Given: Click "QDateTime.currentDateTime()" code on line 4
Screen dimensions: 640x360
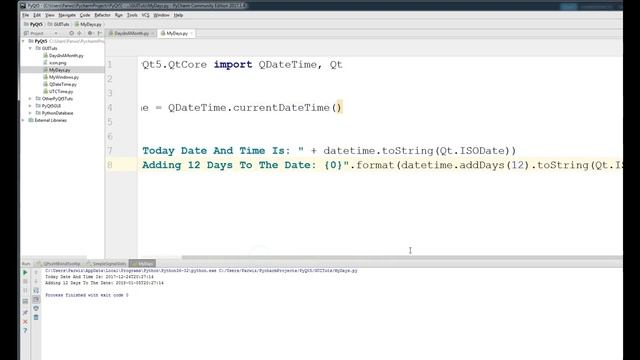Looking at the screenshot, I should [255, 108].
